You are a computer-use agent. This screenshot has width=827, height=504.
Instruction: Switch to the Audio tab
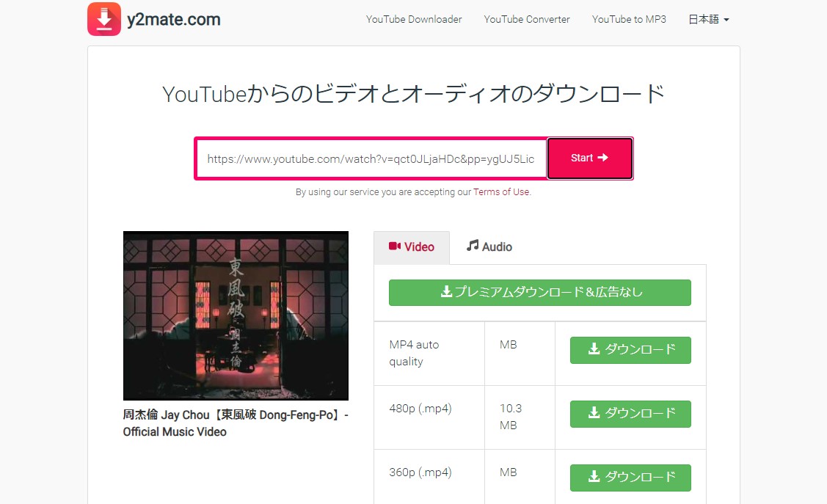489,246
